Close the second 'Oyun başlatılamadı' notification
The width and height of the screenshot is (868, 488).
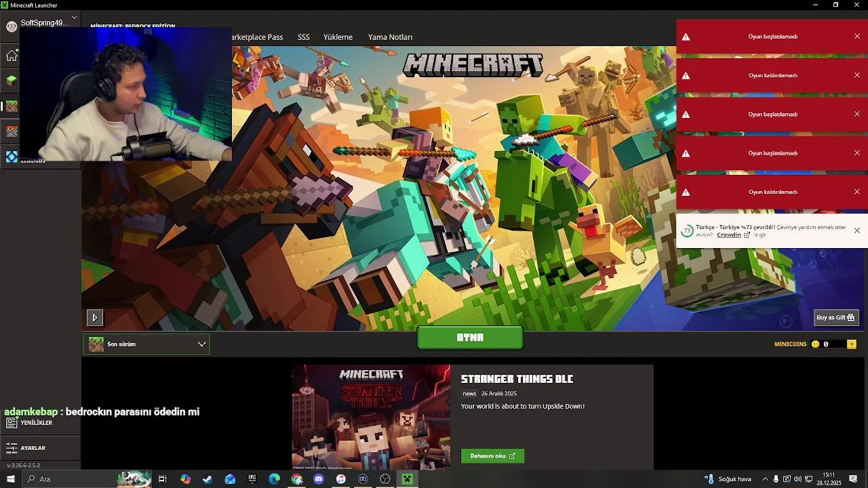tap(857, 114)
